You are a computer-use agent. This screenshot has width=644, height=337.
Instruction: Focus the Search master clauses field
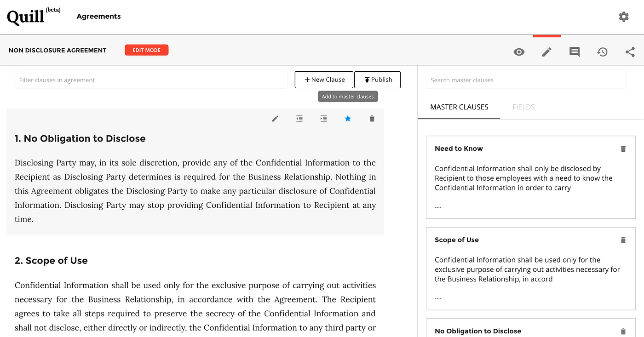526,80
